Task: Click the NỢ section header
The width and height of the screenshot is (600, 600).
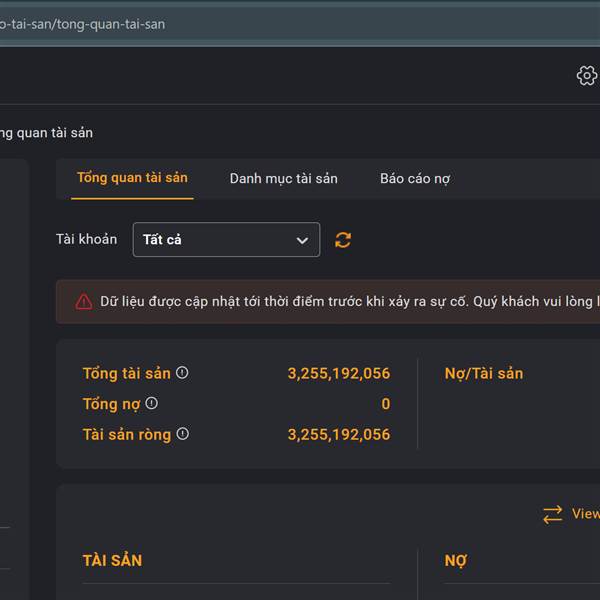Action: (x=456, y=561)
